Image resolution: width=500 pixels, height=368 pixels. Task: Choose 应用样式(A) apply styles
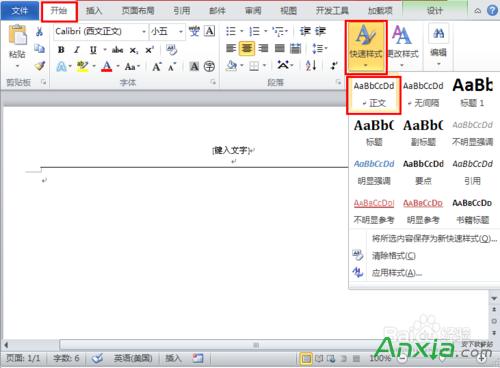[397, 273]
